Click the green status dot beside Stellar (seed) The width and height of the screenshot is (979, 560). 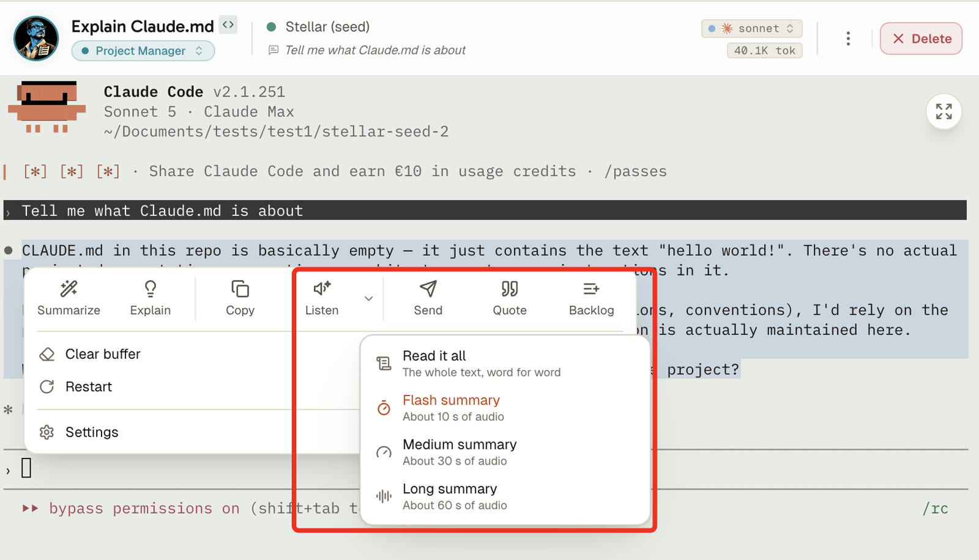coord(272,27)
